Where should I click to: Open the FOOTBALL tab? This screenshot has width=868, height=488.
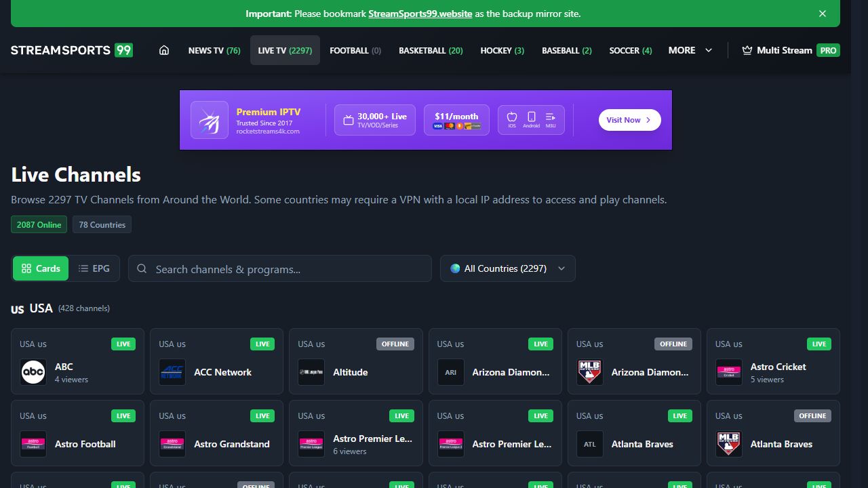point(355,50)
